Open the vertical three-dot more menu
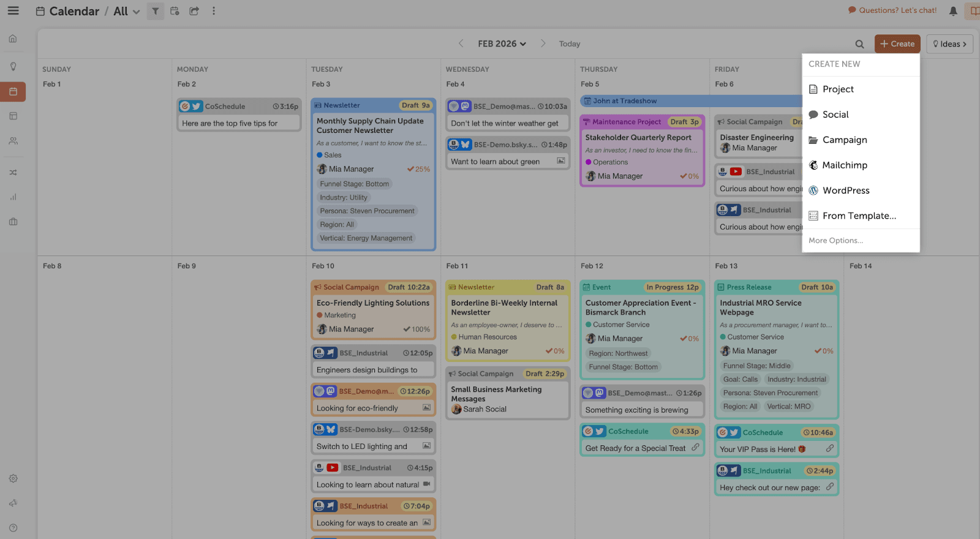 coord(214,11)
